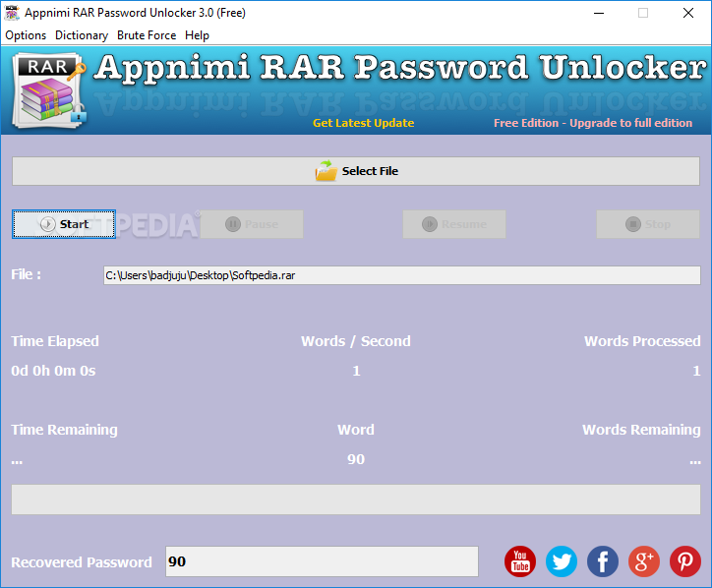Viewport: 712px width, 588px height.
Task: Click the Words / Second label
Action: pyautogui.click(x=356, y=341)
